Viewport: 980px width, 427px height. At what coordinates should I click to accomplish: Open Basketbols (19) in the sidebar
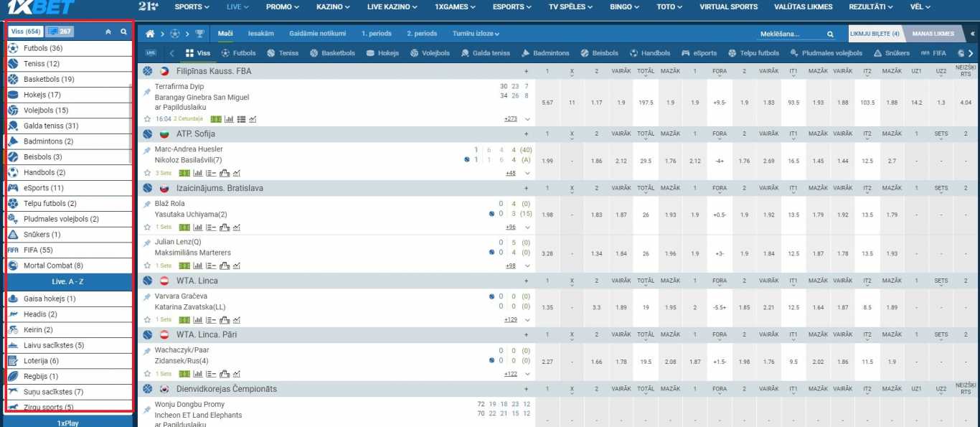70,80
